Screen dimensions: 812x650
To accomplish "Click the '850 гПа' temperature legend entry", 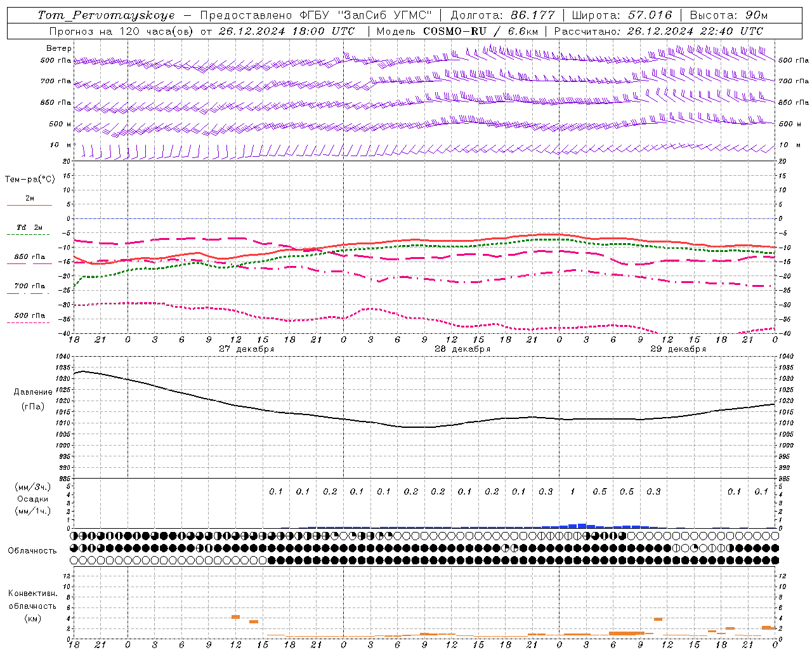I will point(29,256).
